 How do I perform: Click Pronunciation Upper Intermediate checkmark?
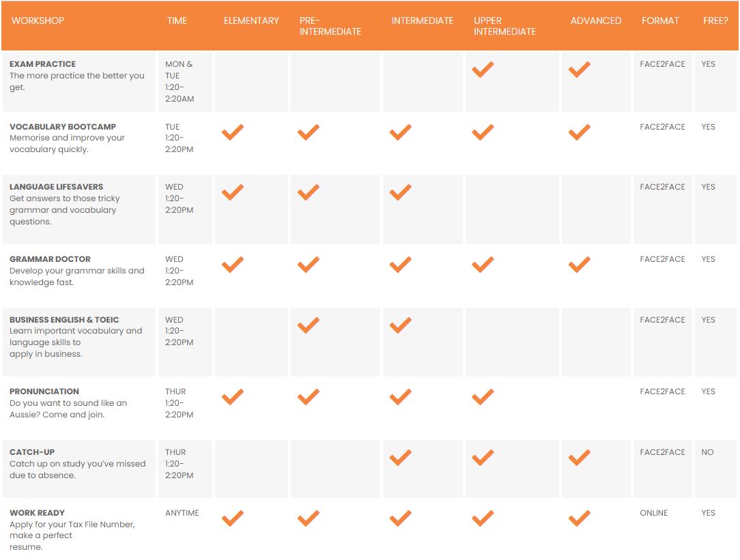pos(483,396)
